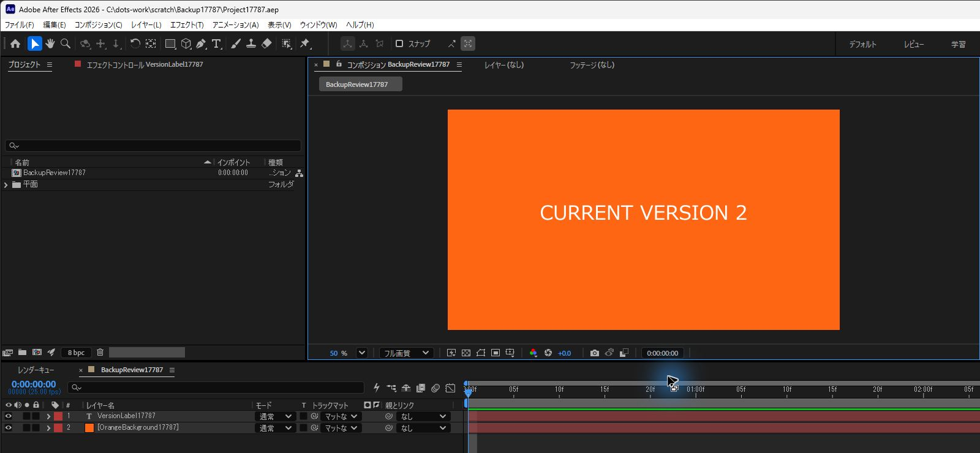Select the Zoom magnifier tool

pyautogui.click(x=66, y=43)
